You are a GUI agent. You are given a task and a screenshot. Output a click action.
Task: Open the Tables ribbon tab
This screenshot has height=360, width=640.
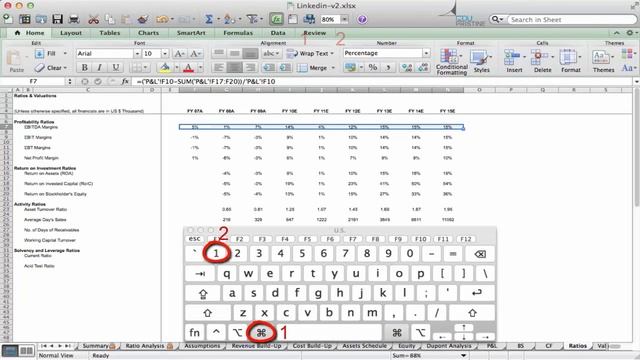pyautogui.click(x=109, y=33)
